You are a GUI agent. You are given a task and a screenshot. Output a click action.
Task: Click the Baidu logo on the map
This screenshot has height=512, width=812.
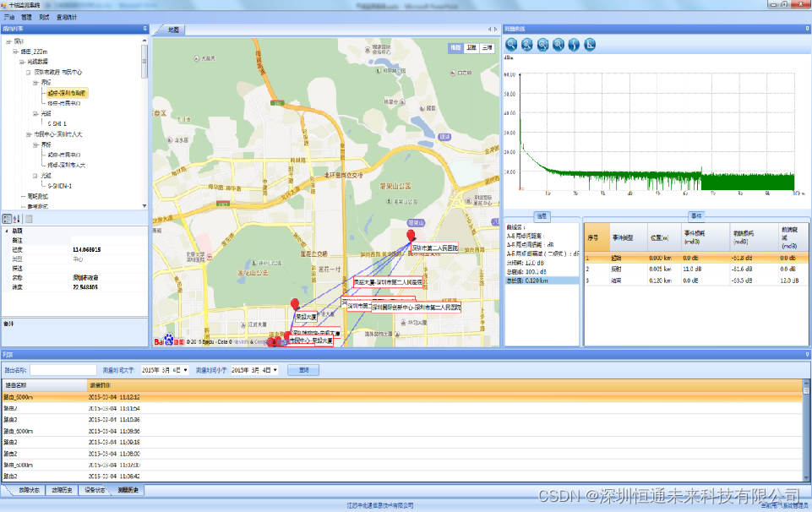point(169,340)
